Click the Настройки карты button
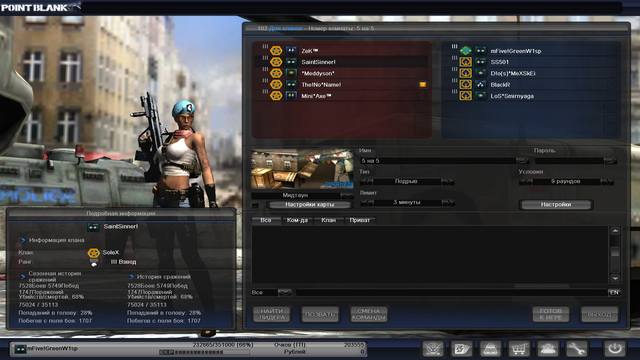 [309, 204]
